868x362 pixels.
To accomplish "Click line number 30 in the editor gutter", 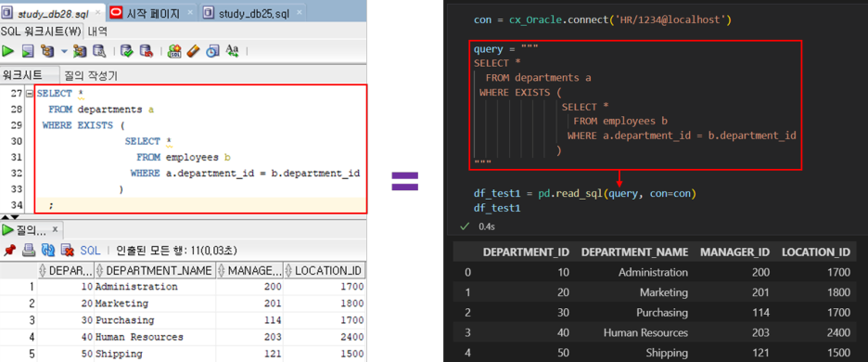I will tap(17, 141).
